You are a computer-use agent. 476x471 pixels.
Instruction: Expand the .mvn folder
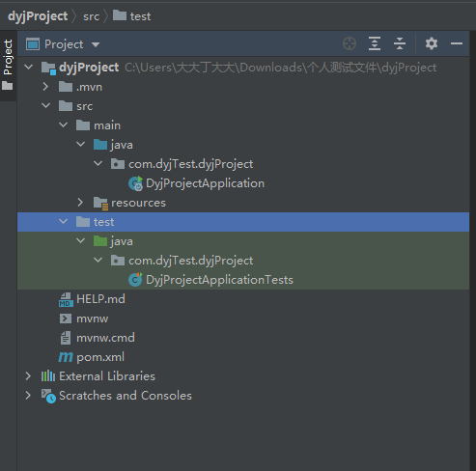[45, 87]
